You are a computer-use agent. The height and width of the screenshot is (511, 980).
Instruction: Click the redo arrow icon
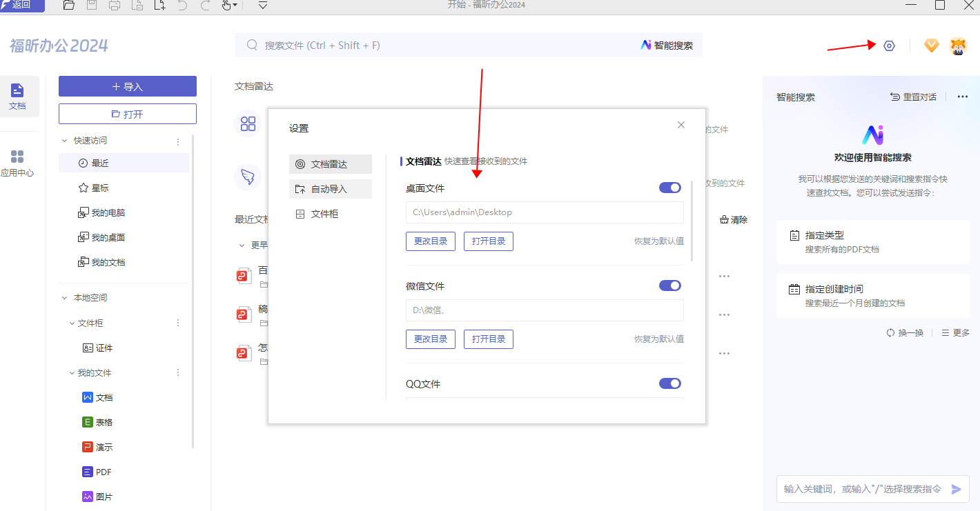[x=205, y=6]
